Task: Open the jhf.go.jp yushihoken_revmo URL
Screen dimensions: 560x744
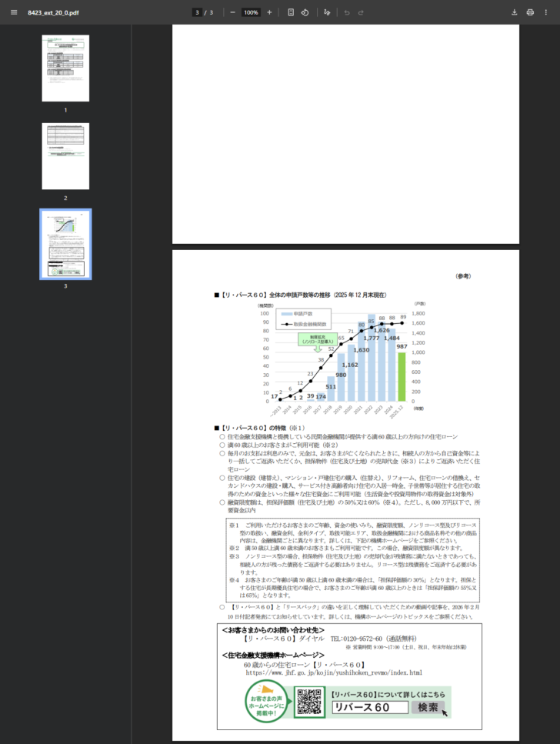Action: pyautogui.click(x=334, y=672)
